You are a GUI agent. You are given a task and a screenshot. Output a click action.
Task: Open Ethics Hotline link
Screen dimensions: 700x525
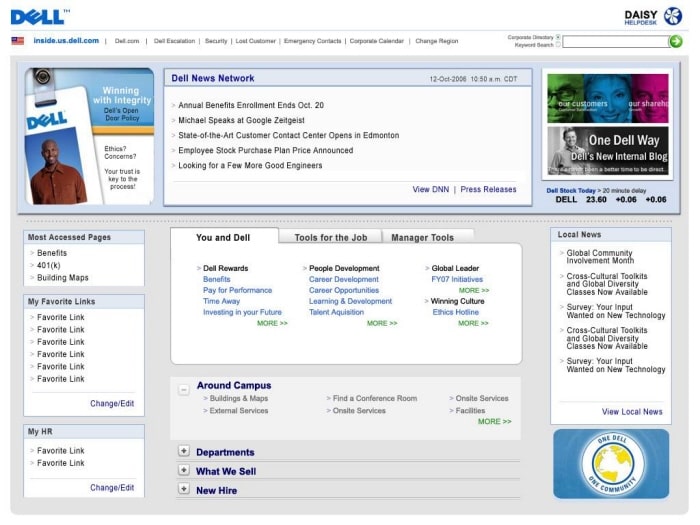tap(455, 312)
